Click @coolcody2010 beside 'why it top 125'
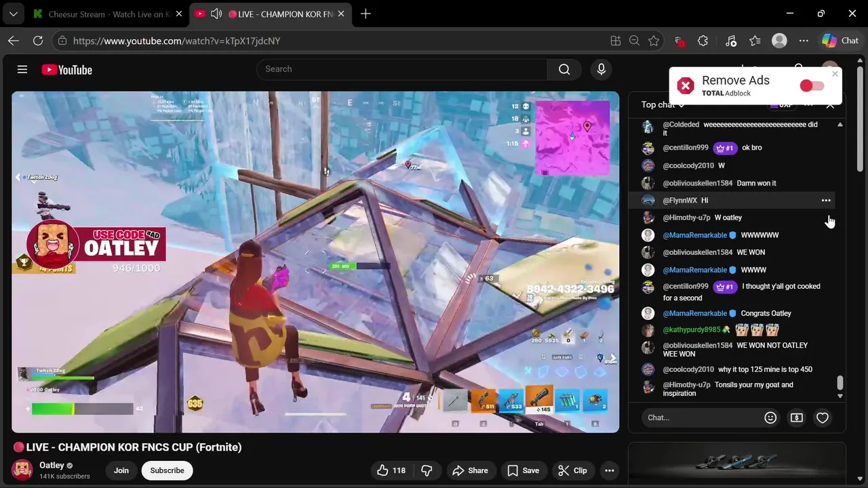 coord(688,369)
